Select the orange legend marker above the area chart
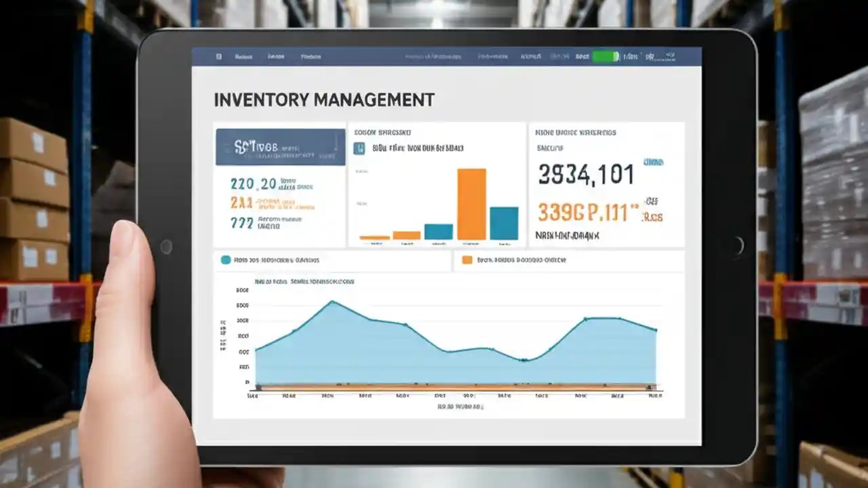This screenshot has width=868, height=488. point(467,259)
